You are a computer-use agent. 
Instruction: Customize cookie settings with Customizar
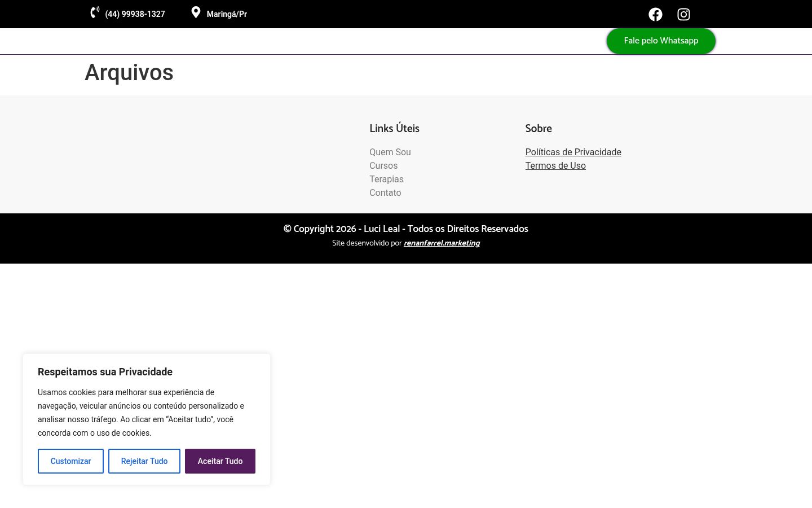(x=70, y=461)
